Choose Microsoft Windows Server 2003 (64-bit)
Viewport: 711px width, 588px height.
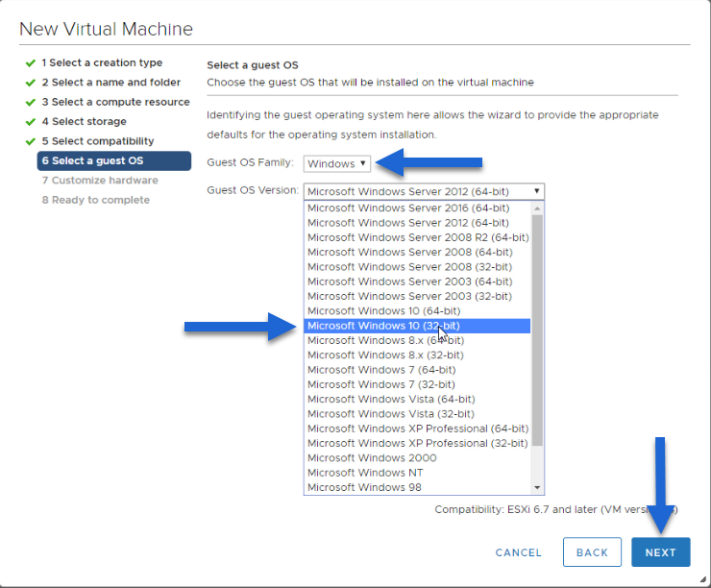[x=417, y=282]
